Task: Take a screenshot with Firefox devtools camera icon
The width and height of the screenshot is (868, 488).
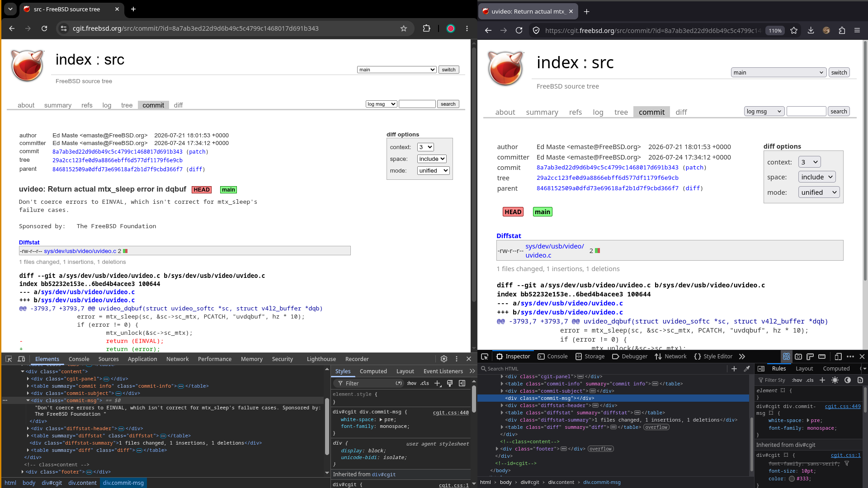Action: pos(798,357)
